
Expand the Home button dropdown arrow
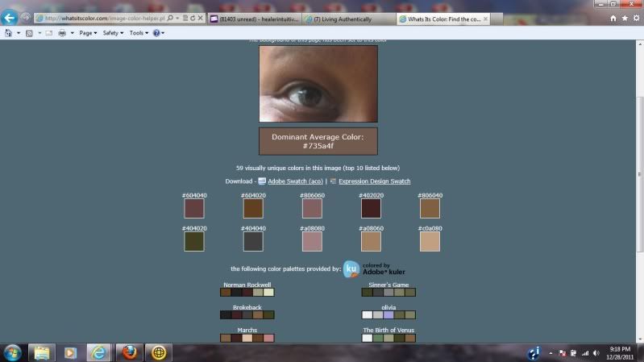pyautogui.click(x=18, y=33)
